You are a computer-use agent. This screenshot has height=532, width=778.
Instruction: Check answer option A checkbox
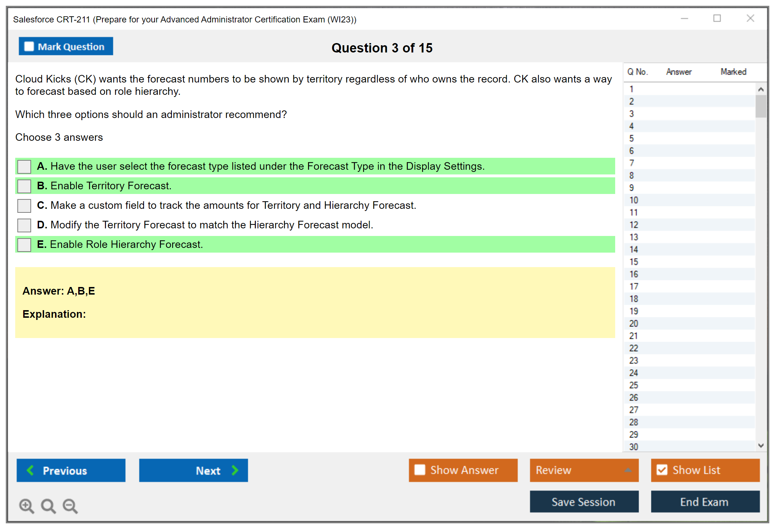click(24, 167)
